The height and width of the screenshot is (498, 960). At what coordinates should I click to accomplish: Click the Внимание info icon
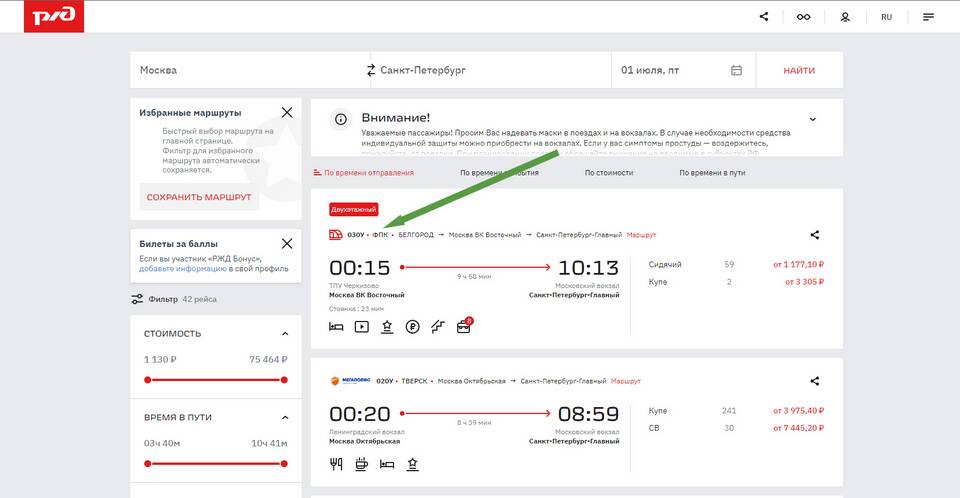pos(340,119)
